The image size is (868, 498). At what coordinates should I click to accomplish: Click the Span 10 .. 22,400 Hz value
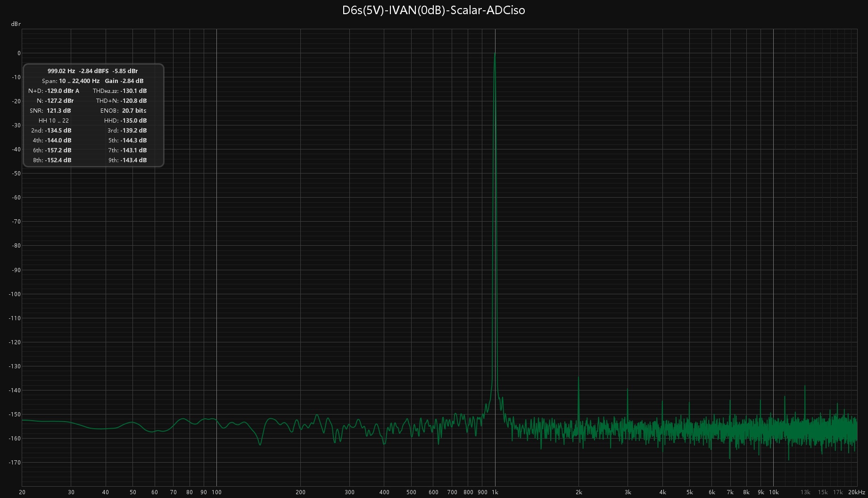(x=79, y=81)
